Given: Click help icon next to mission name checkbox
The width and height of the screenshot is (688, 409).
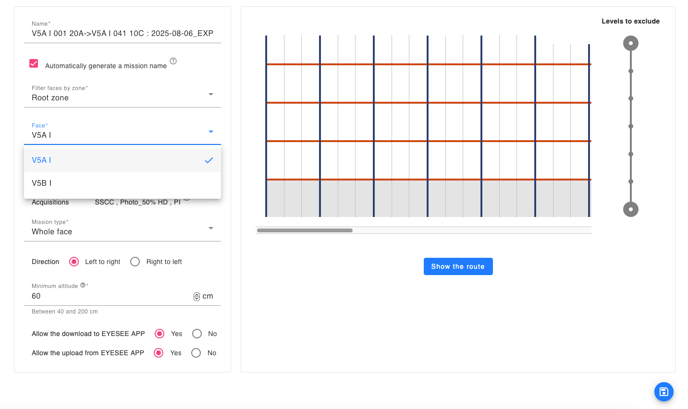Looking at the screenshot, I should click(x=173, y=62).
